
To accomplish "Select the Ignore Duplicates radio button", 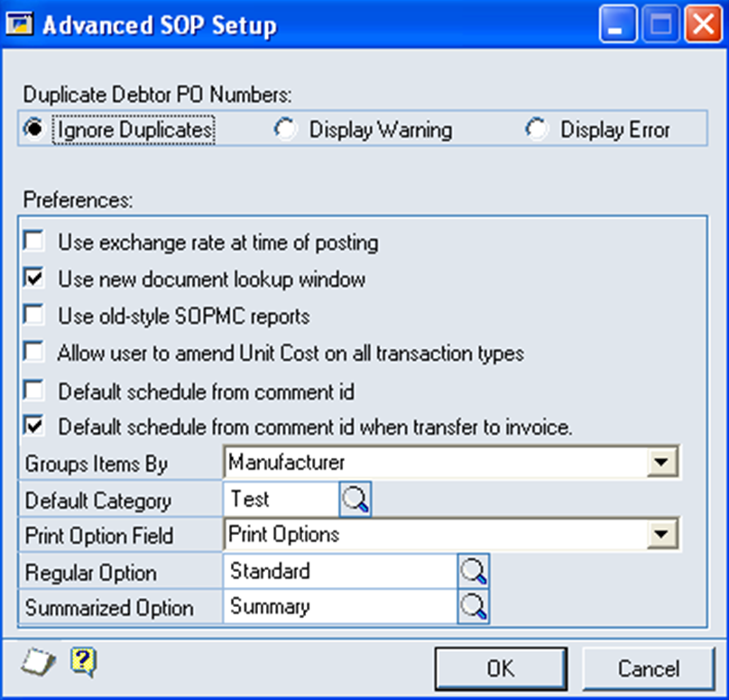I will coord(33,130).
